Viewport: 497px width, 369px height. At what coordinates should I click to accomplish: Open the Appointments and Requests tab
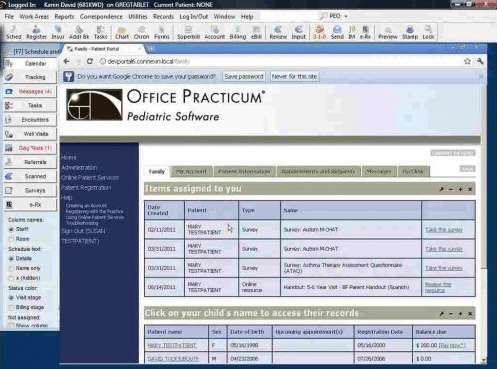318,171
